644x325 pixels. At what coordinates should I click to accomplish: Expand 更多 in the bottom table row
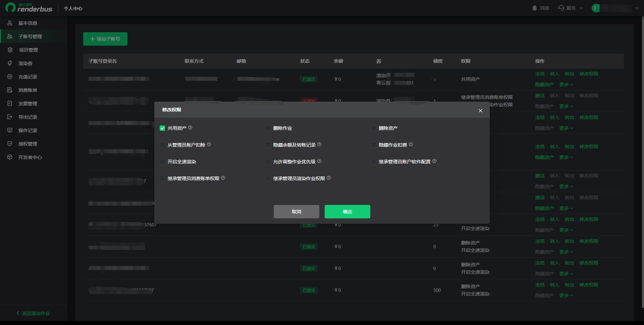click(x=566, y=295)
